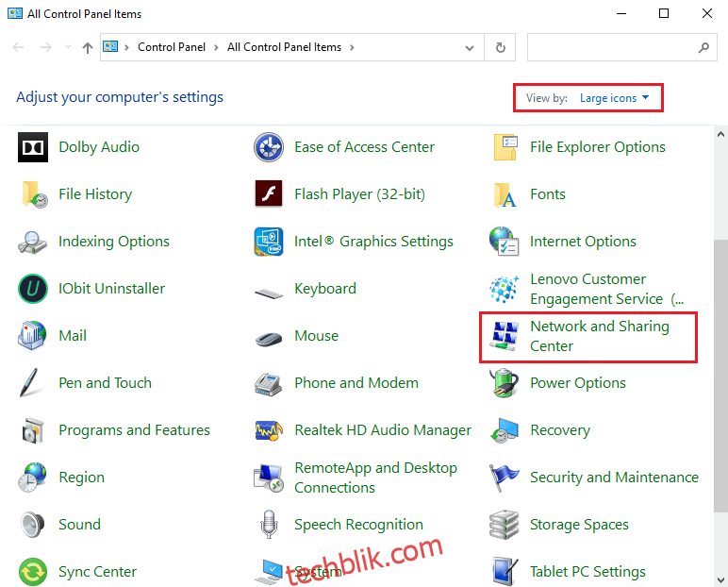Open the Tablet PC Settings icon
Screen dimensions: 728x587
(505, 571)
